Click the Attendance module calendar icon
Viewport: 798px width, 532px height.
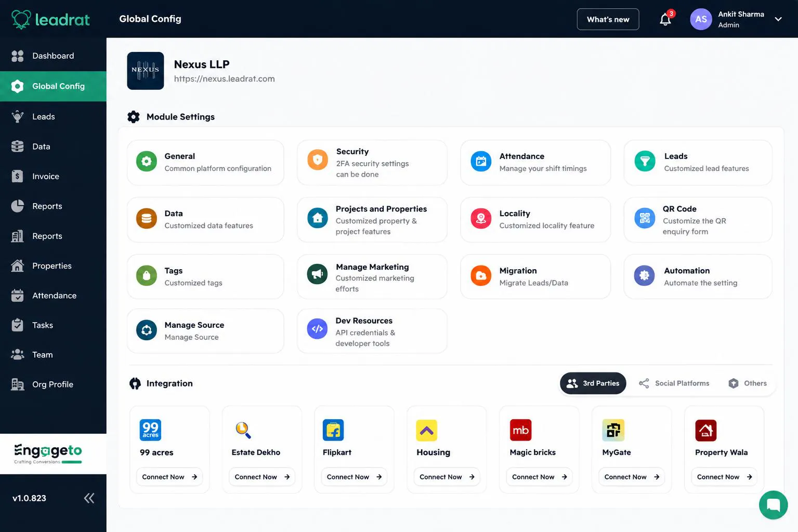(481, 162)
